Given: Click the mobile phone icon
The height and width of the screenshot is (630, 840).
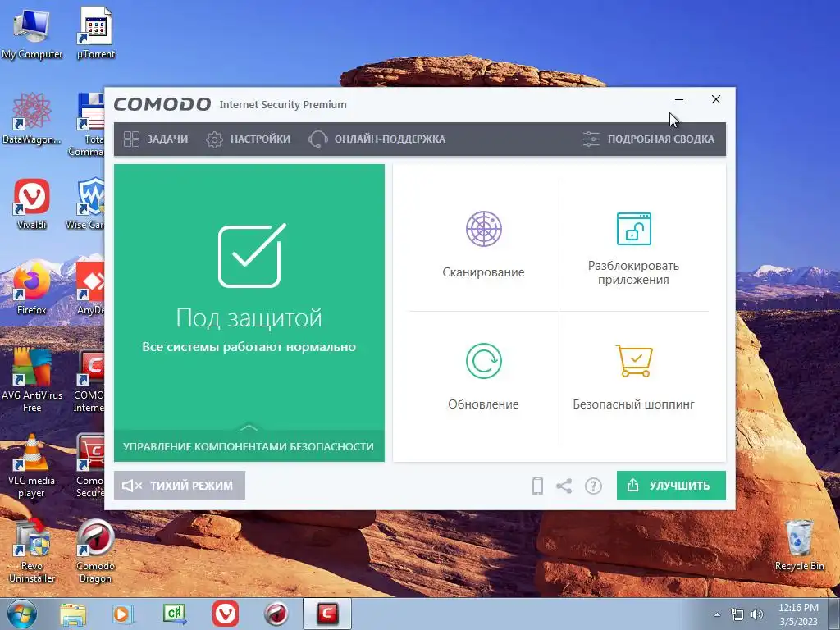Looking at the screenshot, I should [537, 486].
